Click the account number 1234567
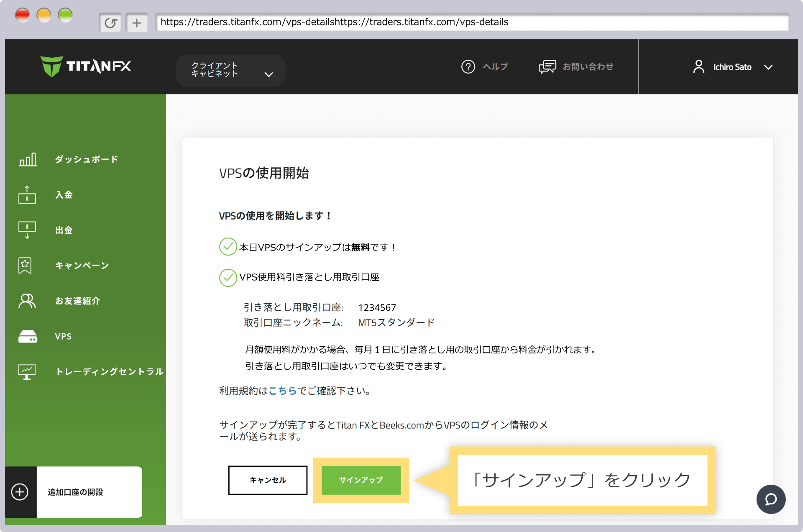 click(x=377, y=307)
